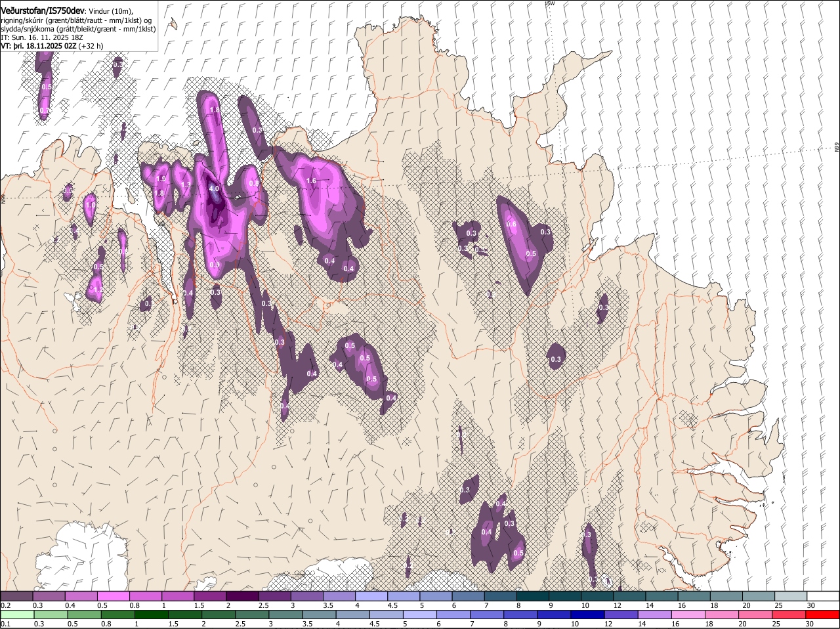Pick the light periwinkle 4–4.5 snow swatch

click(371, 596)
